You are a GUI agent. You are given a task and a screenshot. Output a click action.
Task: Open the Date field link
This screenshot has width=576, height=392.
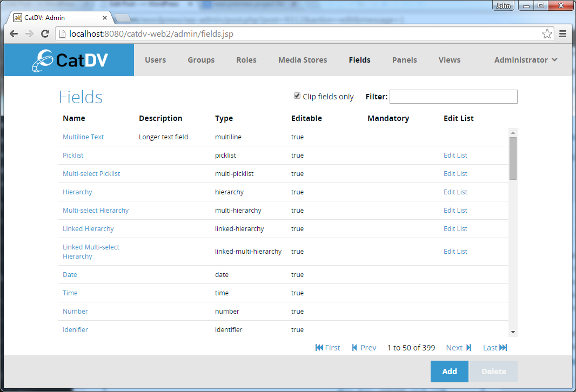[x=70, y=274]
